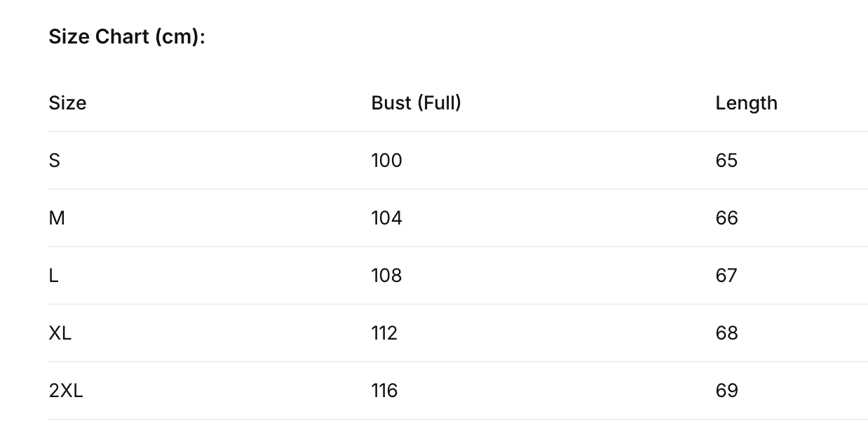Click bust value 116 for size 2XL
The image size is (868, 442).
[384, 391]
